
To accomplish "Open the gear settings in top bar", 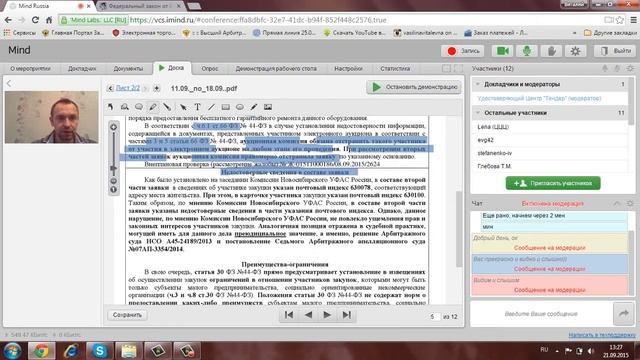I will tap(576, 51).
